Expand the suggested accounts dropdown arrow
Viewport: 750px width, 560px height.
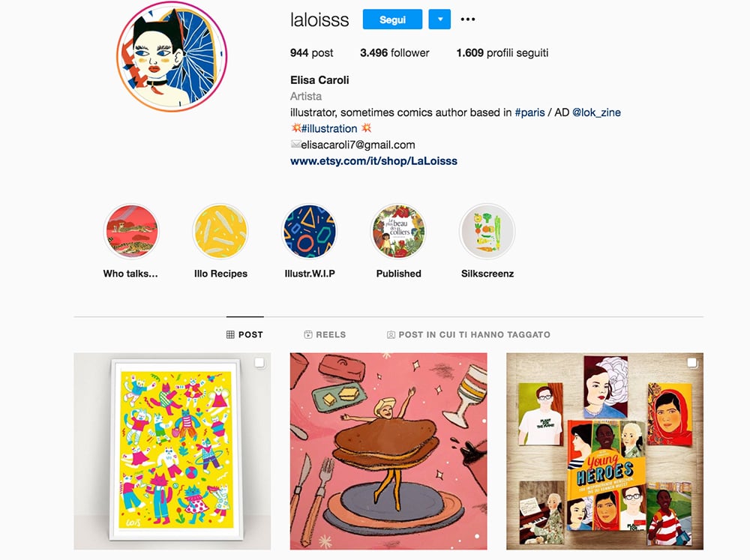(x=439, y=19)
